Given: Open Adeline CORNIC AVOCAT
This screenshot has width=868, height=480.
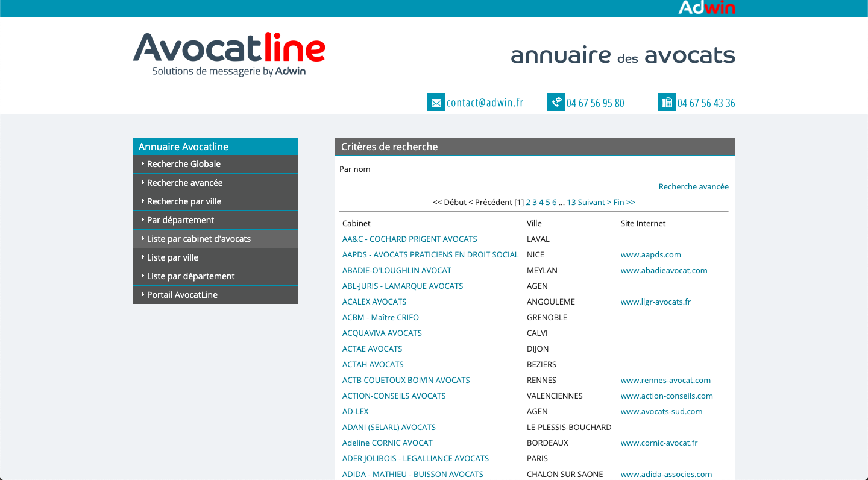Looking at the screenshot, I should point(388,443).
